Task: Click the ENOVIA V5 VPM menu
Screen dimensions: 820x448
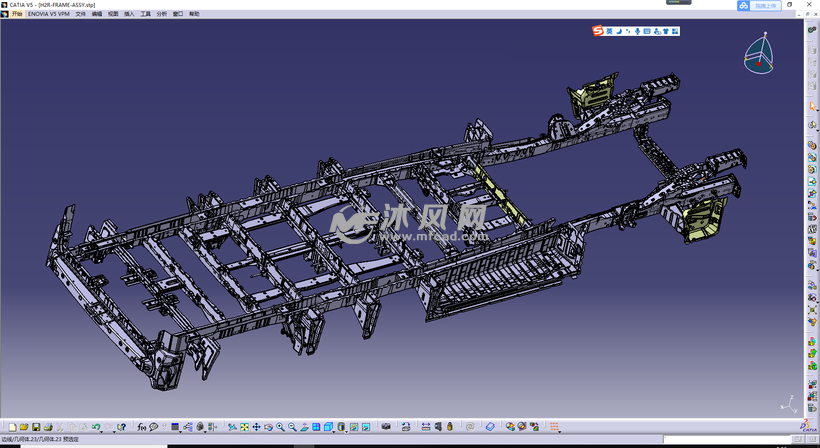Action: (x=49, y=14)
